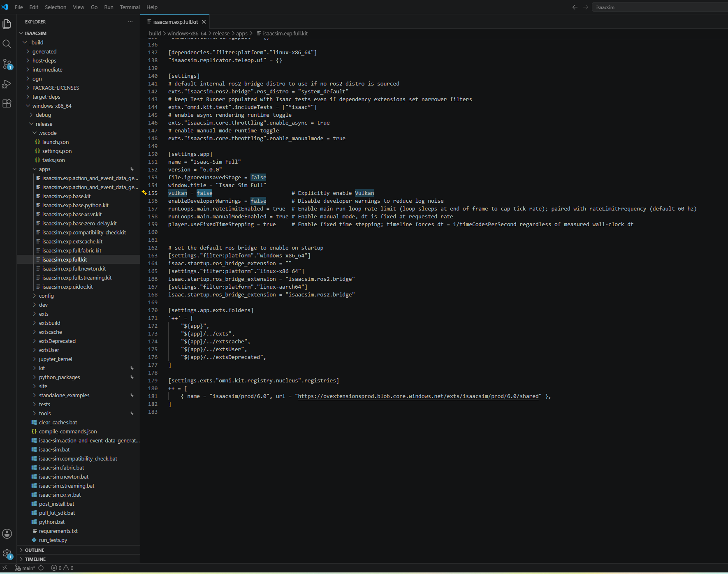This screenshot has width=728, height=574.
Task: Open the Run menu
Action: point(109,7)
